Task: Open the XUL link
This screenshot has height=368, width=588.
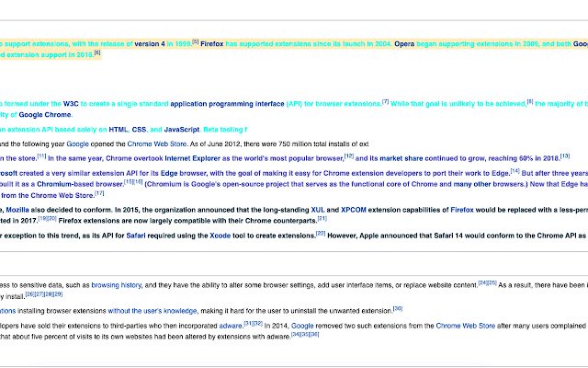Action: click(x=318, y=210)
